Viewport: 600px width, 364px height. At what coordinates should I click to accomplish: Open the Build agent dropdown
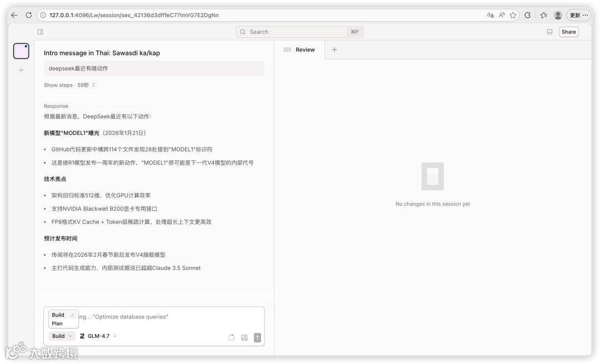(x=62, y=336)
